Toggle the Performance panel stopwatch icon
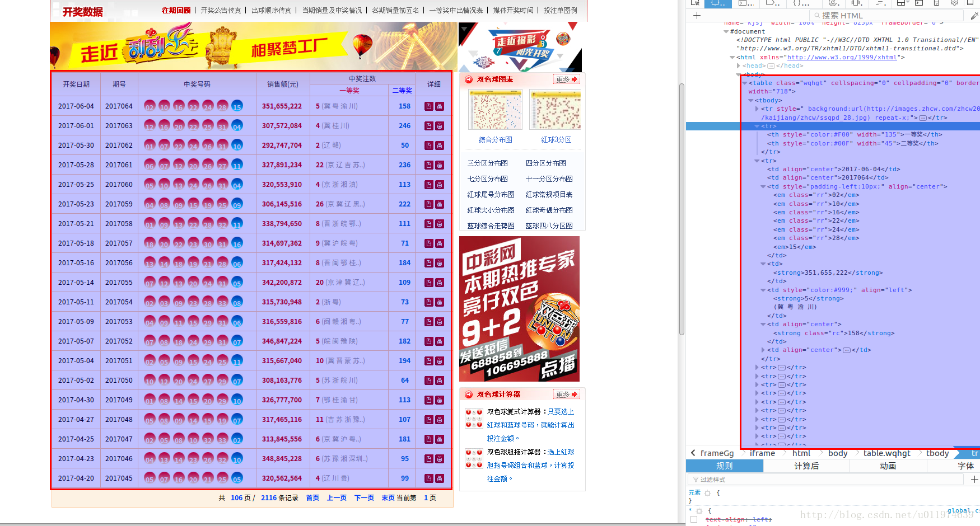Viewport: 980px width, 526px height. click(834, 4)
